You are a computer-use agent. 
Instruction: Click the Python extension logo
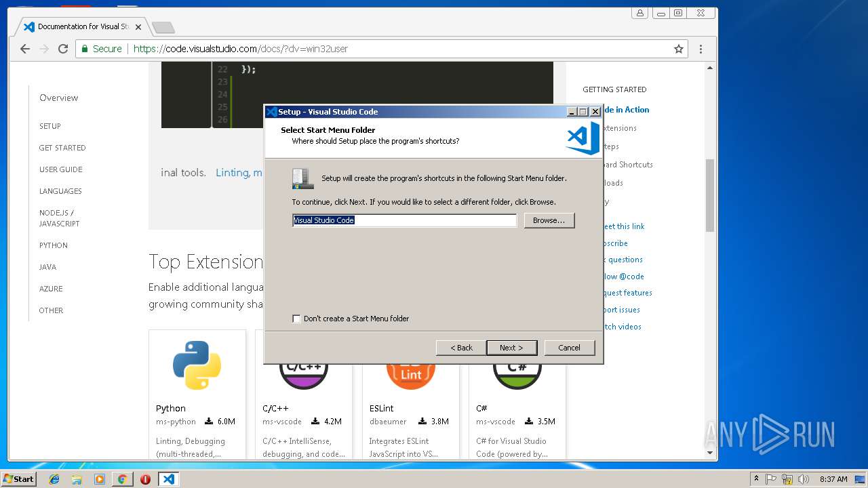(197, 365)
